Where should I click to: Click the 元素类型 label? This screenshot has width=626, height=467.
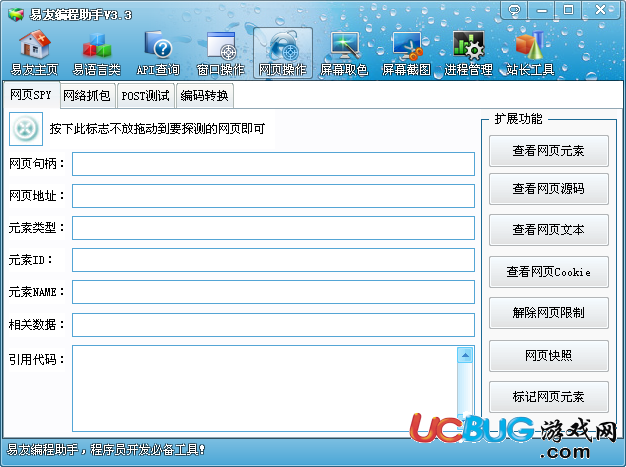click(x=36, y=228)
